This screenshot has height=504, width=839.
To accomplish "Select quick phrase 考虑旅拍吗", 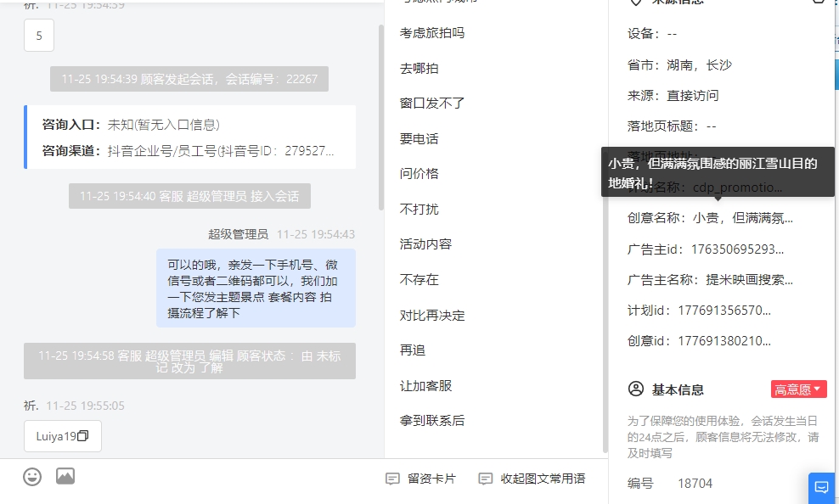I will 431,33.
